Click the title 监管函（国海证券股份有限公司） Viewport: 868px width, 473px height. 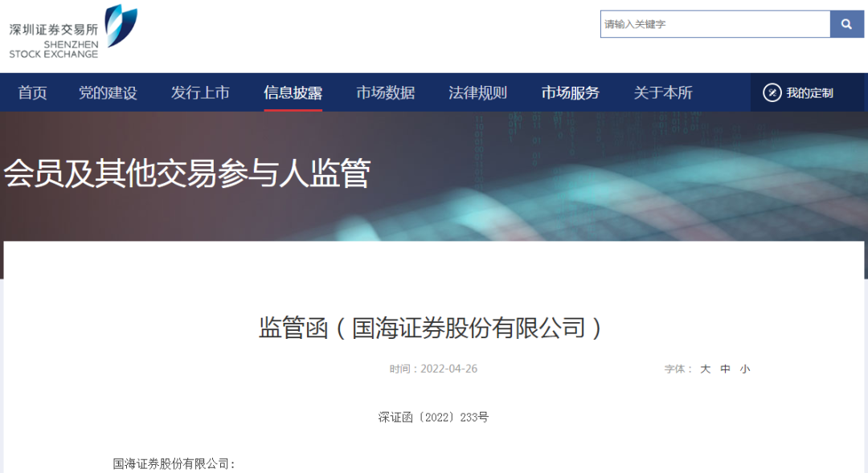coord(431,328)
